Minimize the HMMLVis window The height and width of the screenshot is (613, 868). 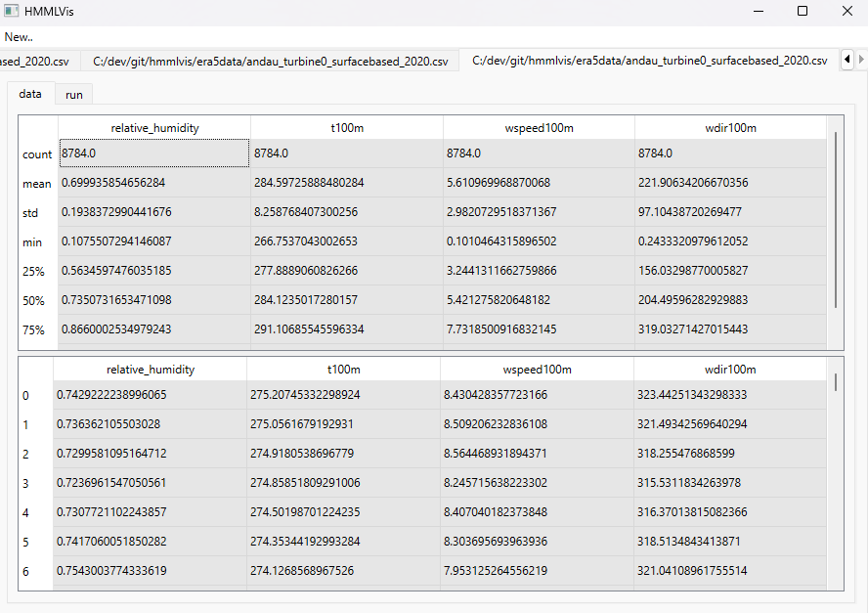(759, 11)
